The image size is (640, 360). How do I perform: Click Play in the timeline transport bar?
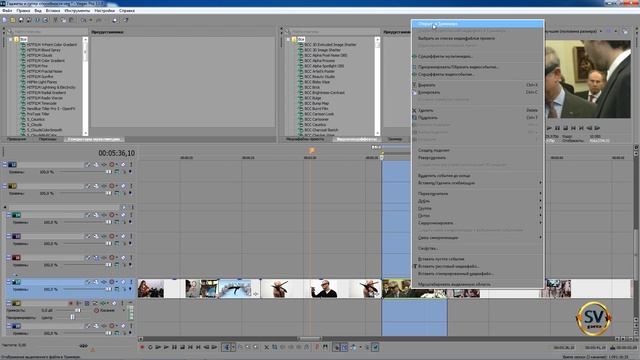[x=166, y=347]
